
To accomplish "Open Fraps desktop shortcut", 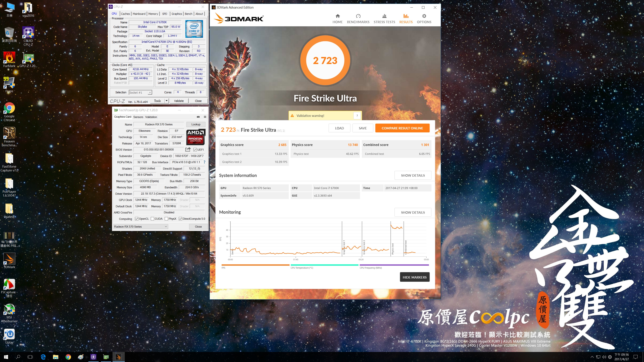I will [x=9, y=85].
